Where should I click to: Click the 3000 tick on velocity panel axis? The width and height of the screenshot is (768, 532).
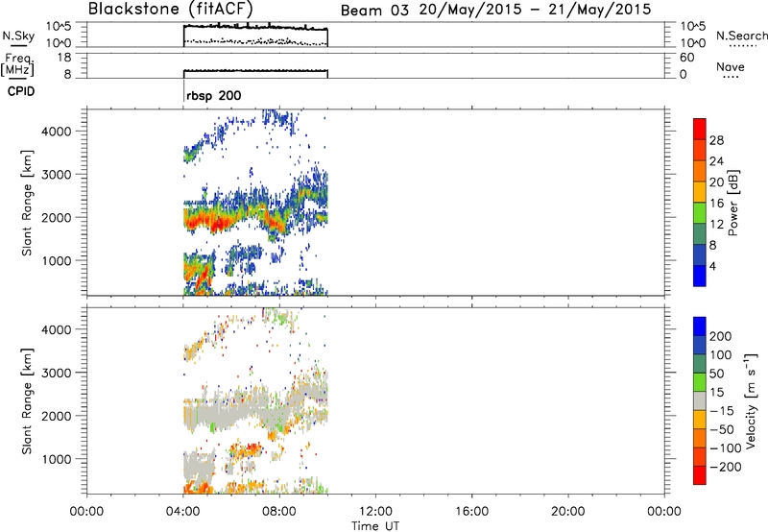point(57,373)
